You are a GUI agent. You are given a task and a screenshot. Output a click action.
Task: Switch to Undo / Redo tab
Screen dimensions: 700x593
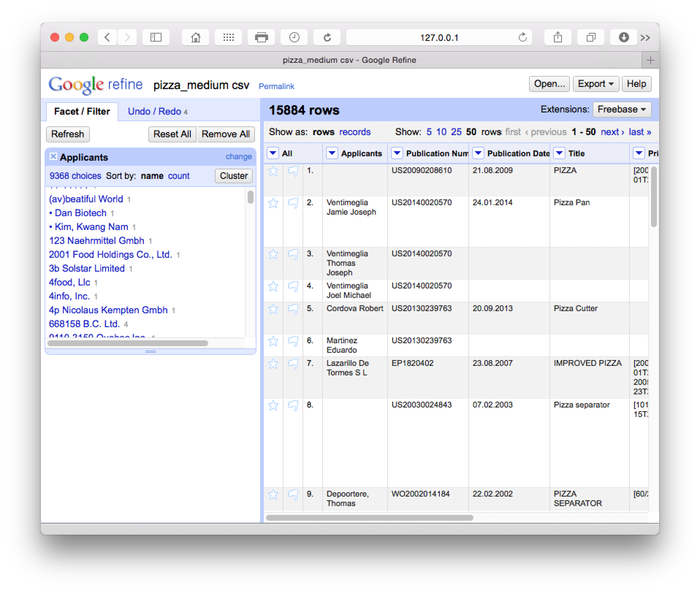tap(157, 111)
